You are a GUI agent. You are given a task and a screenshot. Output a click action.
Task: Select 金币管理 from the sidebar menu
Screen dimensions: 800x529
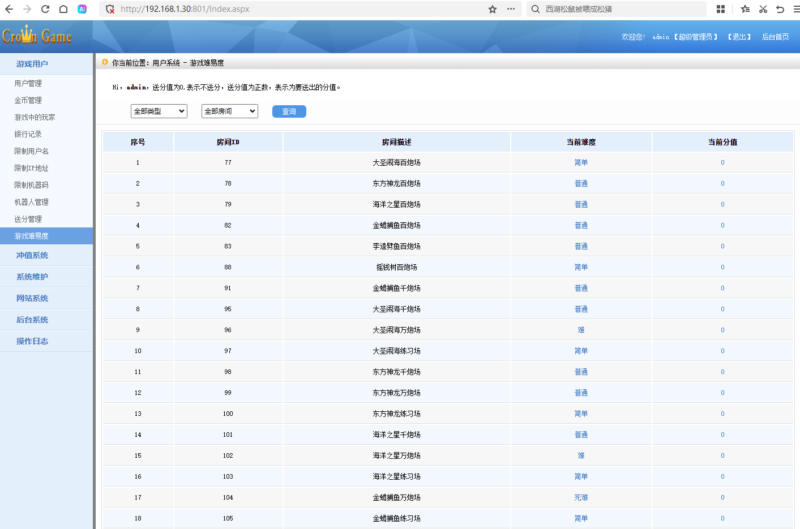(28, 100)
